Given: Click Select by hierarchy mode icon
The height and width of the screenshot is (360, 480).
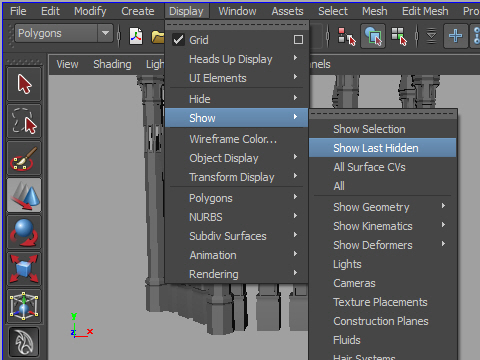Looking at the screenshot, I should (347, 36).
